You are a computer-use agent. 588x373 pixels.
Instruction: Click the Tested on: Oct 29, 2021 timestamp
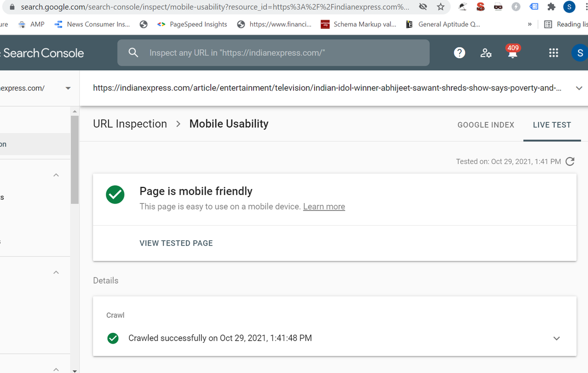click(x=509, y=162)
